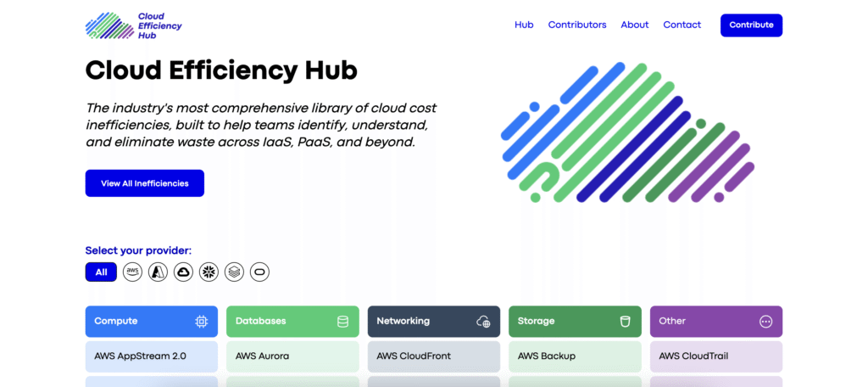Screen dimensions: 868x387
Task: Open the Contact page
Action: 682,25
